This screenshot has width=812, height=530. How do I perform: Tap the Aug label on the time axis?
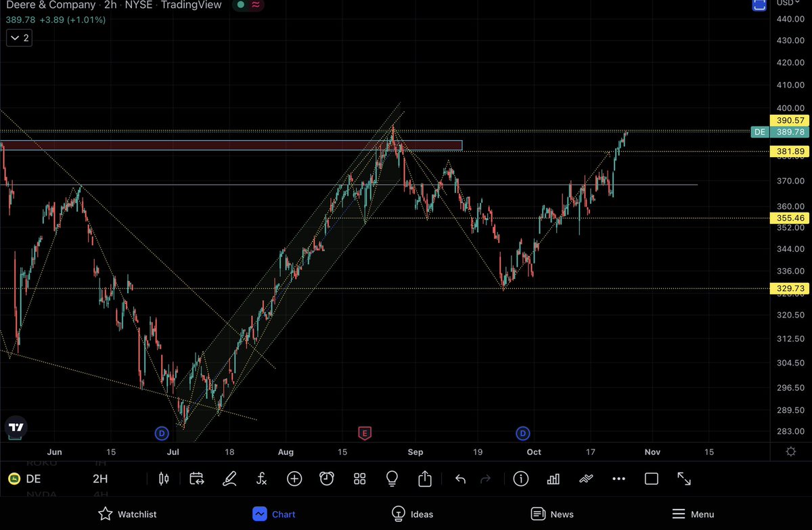(x=286, y=451)
